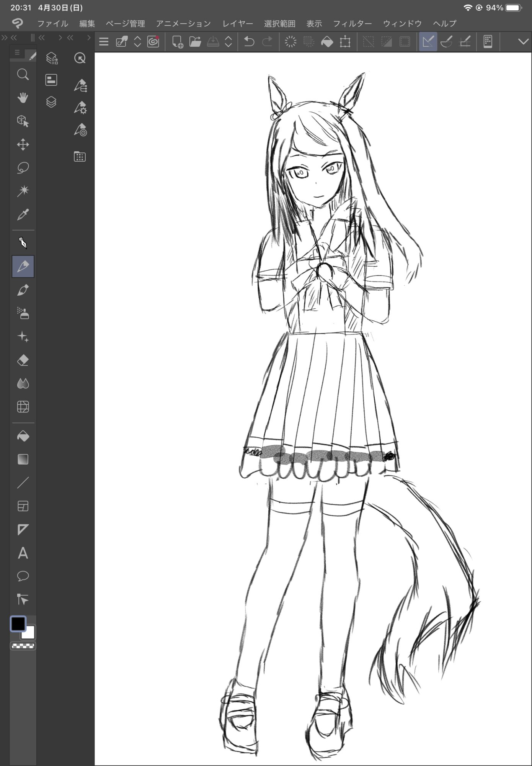Select the Text tool
The height and width of the screenshot is (766, 532).
pyautogui.click(x=23, y=553)
